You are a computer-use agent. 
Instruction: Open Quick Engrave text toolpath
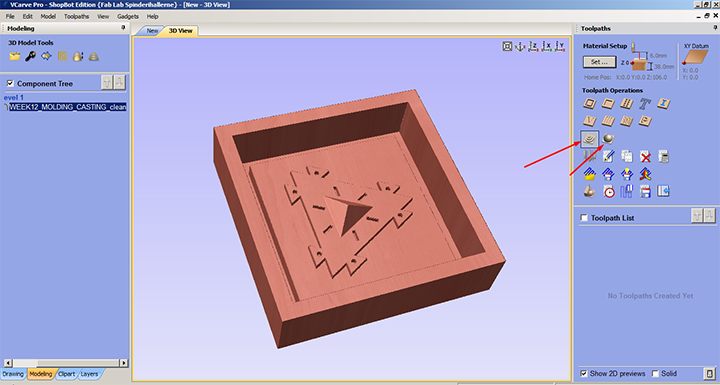tap(645, 104)
